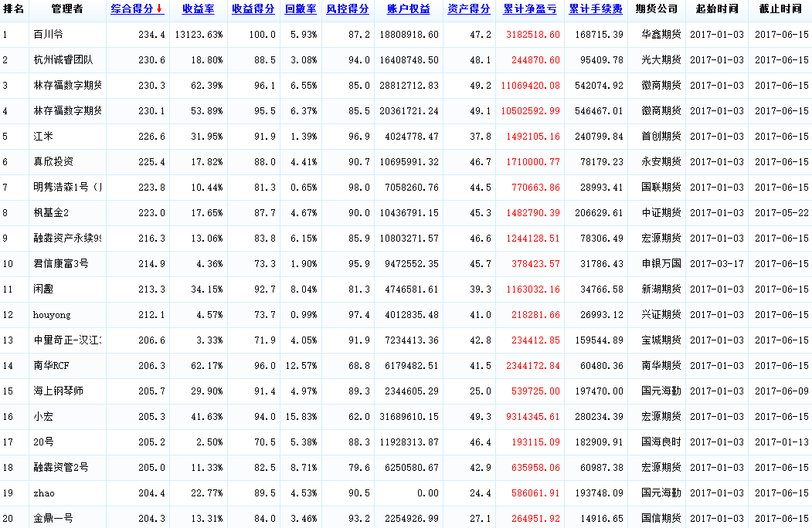
Task: Click the 华鑫期货 company cell
Action: coord(661,34)
